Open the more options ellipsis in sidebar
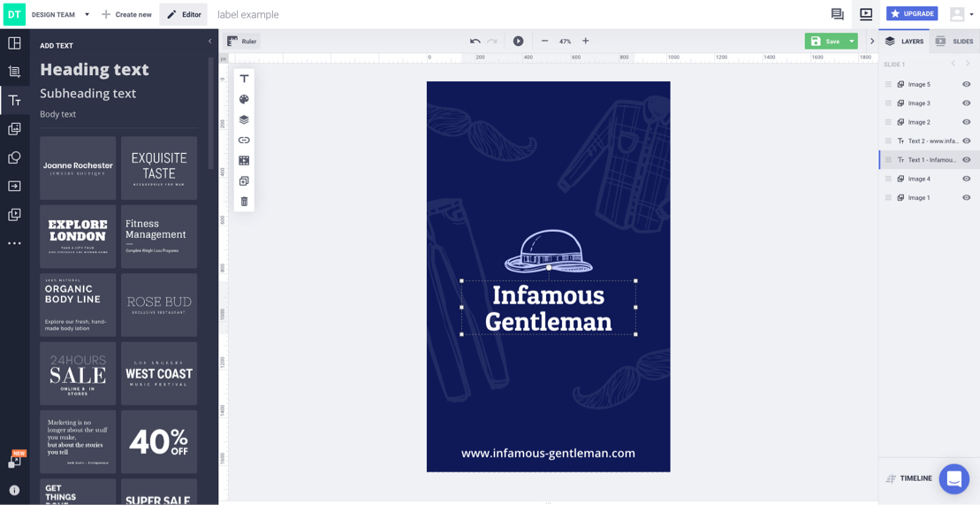Screen dimensions: 980x505 (x=14, y=243)
